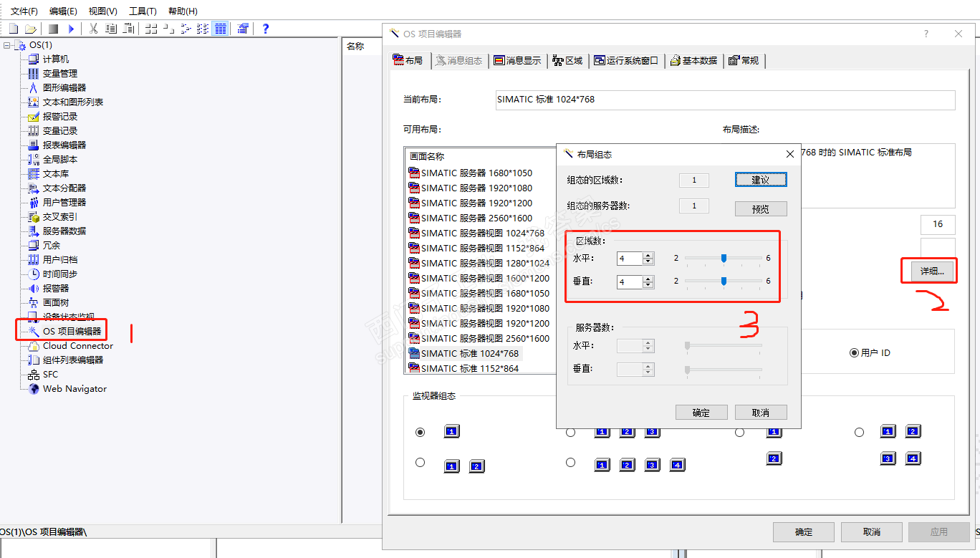Click 确定 in the 布局组态 dialog

701,413
